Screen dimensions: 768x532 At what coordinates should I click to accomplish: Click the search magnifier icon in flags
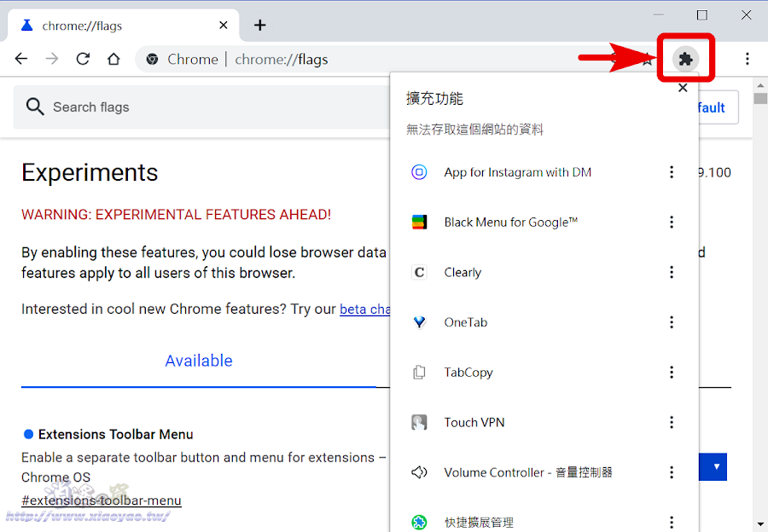coord(35,107)
